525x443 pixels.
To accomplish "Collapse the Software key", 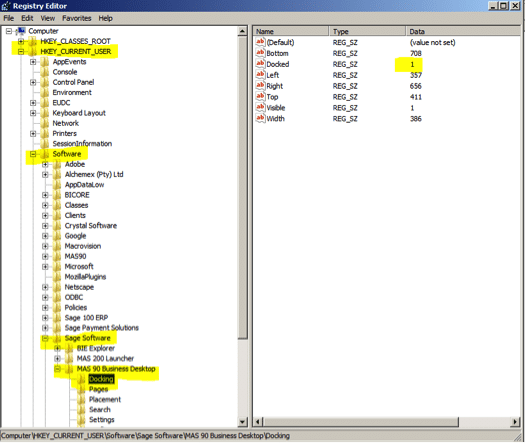I will click(x=33, y=154).
